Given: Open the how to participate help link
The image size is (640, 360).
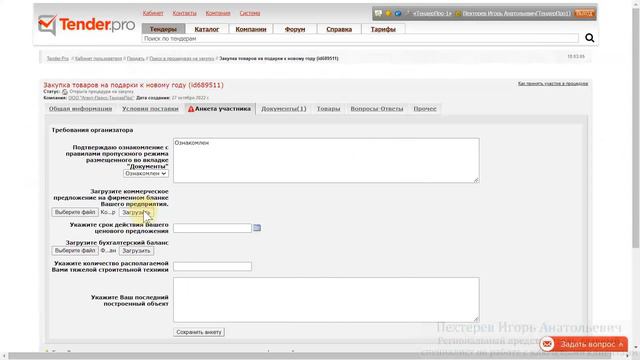Looking at the screenshot, I should 553,83.
